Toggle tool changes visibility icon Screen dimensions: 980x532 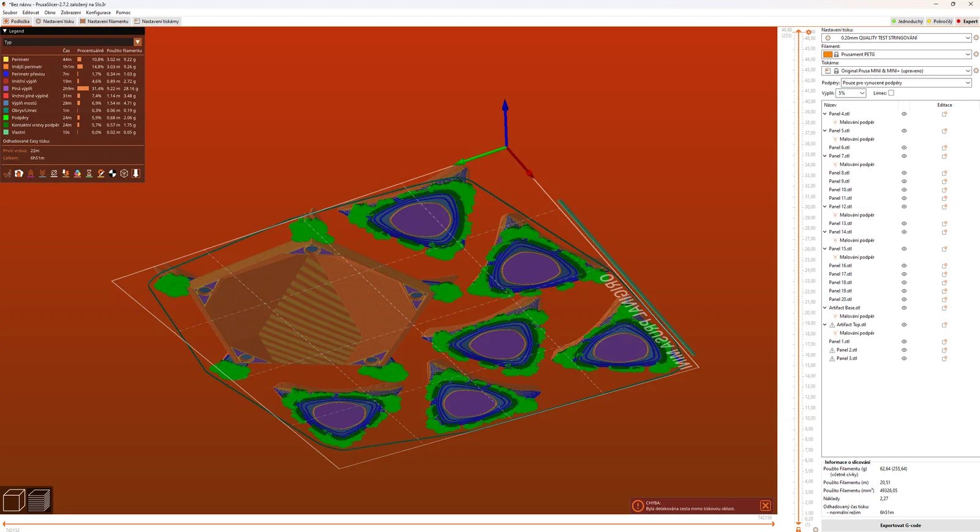pos(66,173)
